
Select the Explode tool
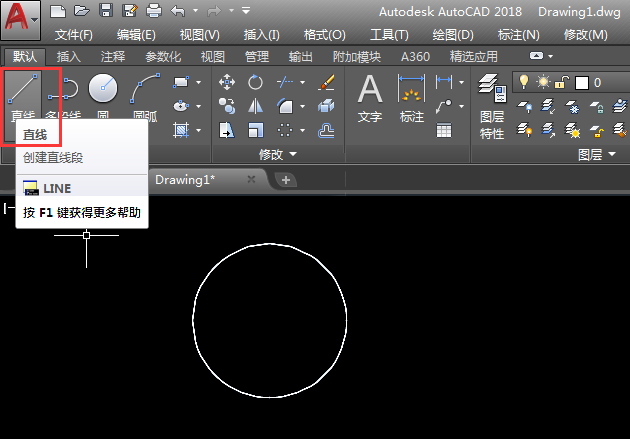pyautogui.click(x=326, y=106)
